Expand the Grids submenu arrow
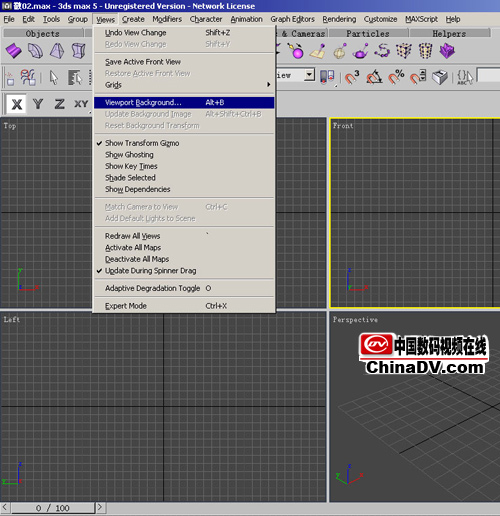Screen dimensions: 500x516 (x=268, y=85)
